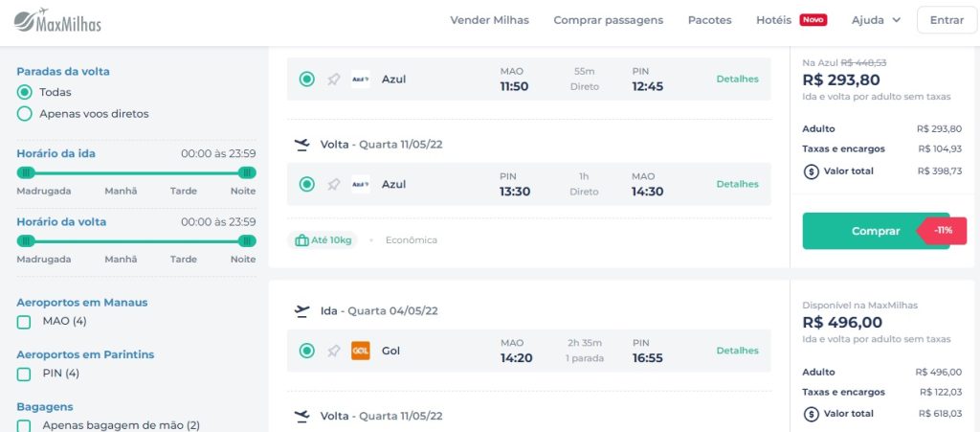The height and width of the screenshot is (432, 980).
Task: Pin the Azul 11:50 departure flight
Action: click(334, 80)
